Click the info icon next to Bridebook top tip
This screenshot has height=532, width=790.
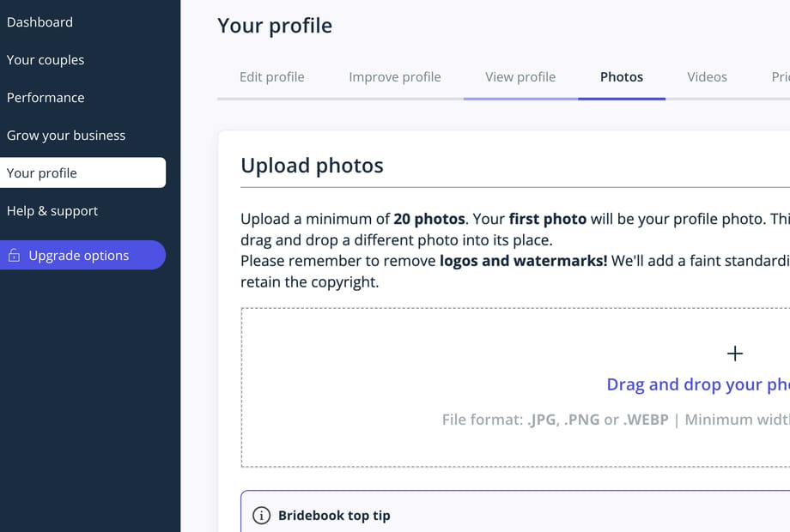point(261,516)
